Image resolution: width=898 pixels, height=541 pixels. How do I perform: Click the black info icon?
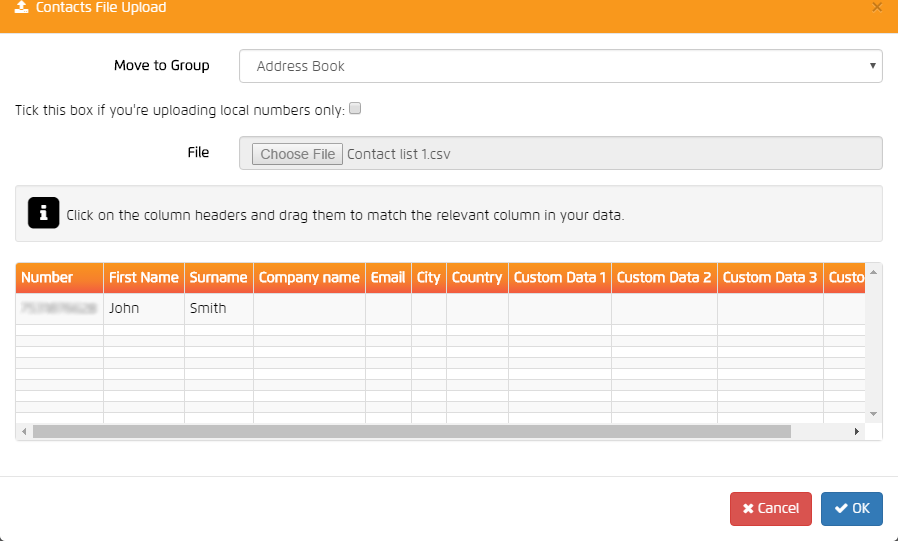(x=43, y=214)
